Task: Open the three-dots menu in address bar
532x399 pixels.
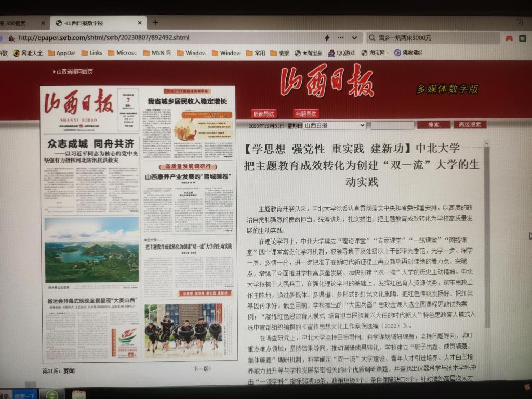Action: click(340, 38)
